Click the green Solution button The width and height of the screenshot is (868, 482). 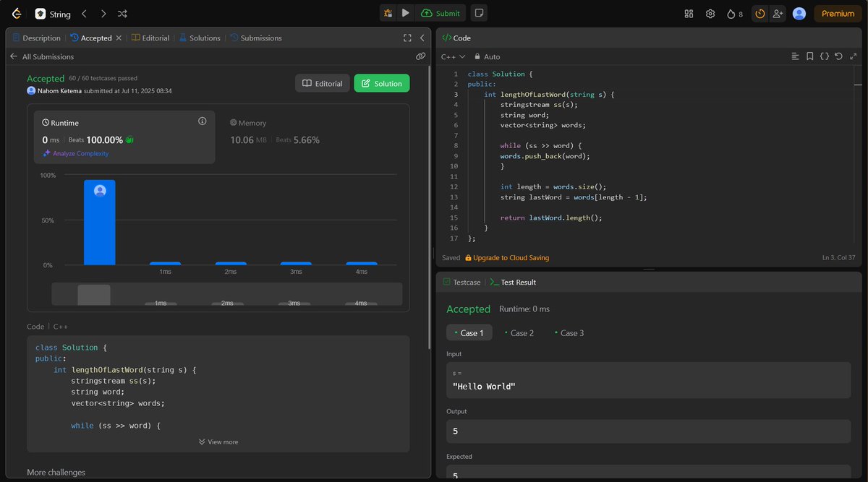click(381, 83)
